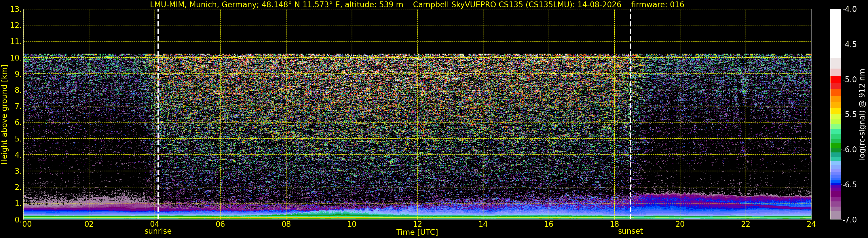
Task: Click the 'Height above ground [km]' axis title
Action: point(4,115)
